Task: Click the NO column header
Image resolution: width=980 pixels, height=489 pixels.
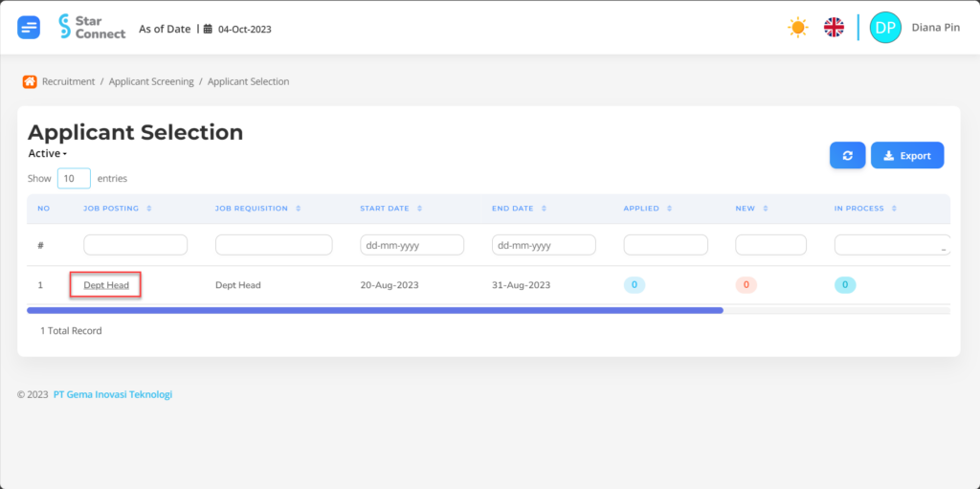Action: point(44,209)
